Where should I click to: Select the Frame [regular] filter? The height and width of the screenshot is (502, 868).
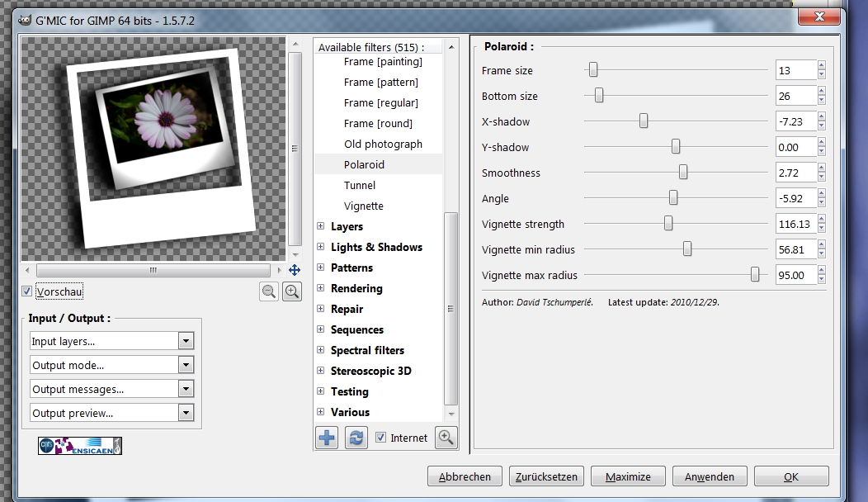[x=381, y=102]
